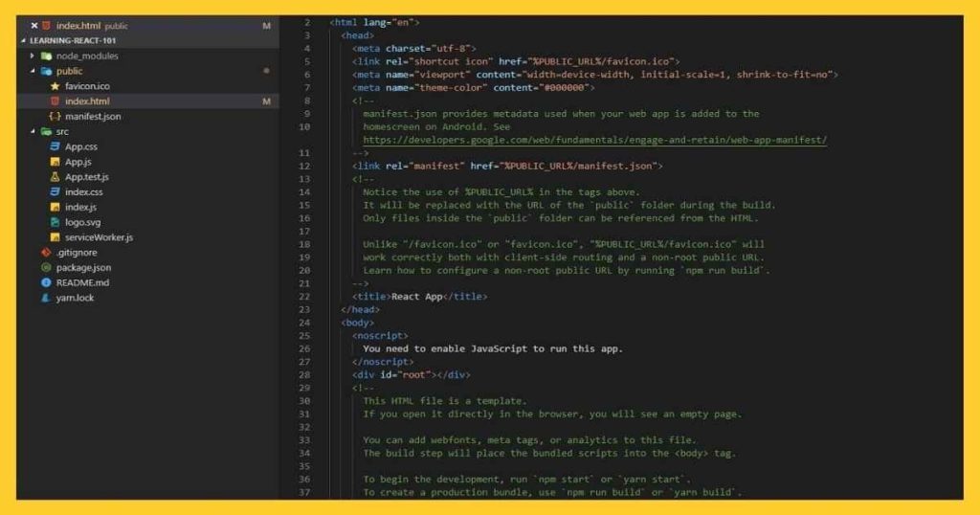980x515 pixels.
Task: Click the npm icon beside package.json
Action: pyautogui.click(x=46, y=267)
